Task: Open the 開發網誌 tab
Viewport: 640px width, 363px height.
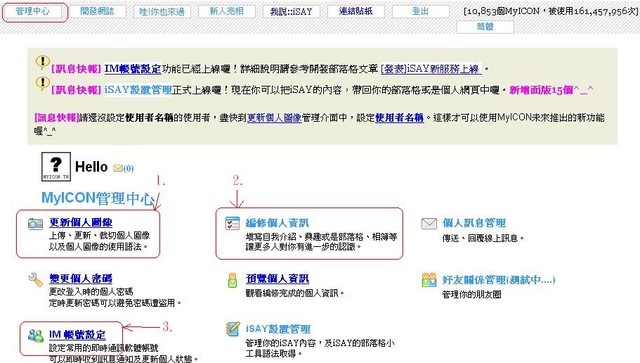Action: pyautogui.click(x=97, y=11)
